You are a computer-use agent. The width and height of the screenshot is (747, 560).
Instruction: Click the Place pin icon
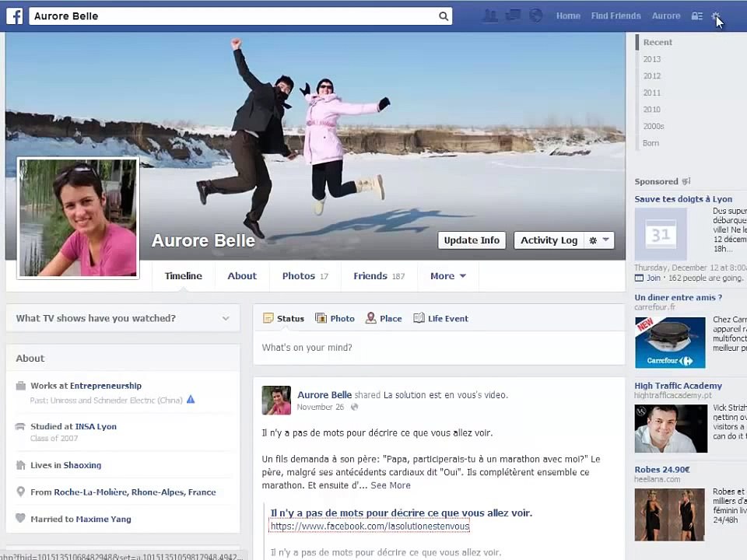pos(370,318)
